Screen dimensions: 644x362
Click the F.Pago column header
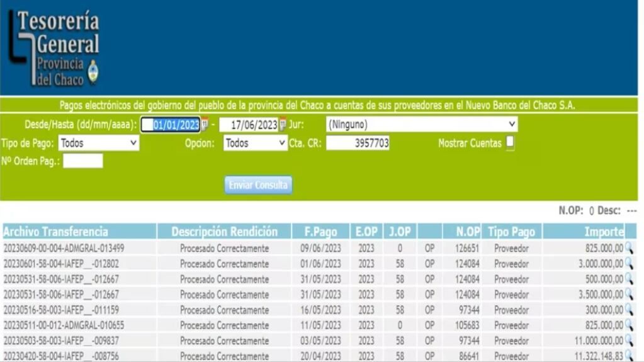[x=321, y=232]
